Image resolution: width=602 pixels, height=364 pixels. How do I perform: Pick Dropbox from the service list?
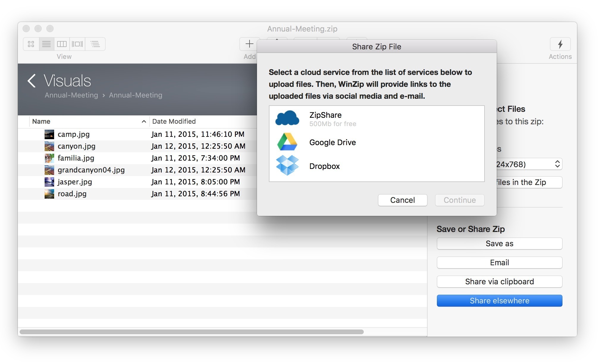(x=324, y=166)
